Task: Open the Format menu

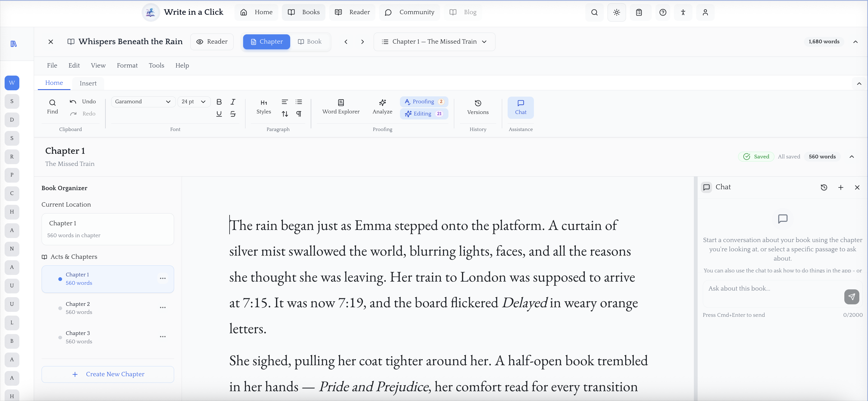Action: (127, 65)
